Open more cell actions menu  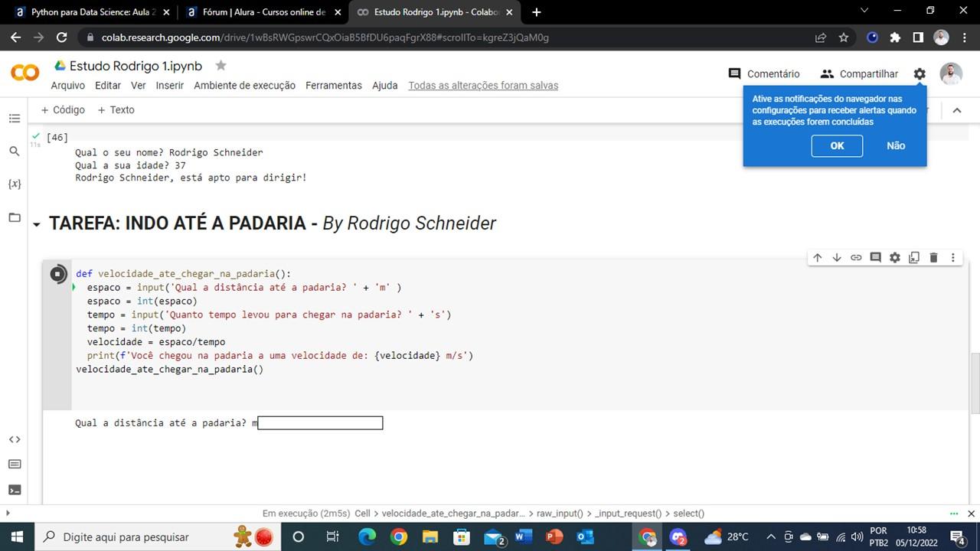pyautogui.click(x=953, y=258)
